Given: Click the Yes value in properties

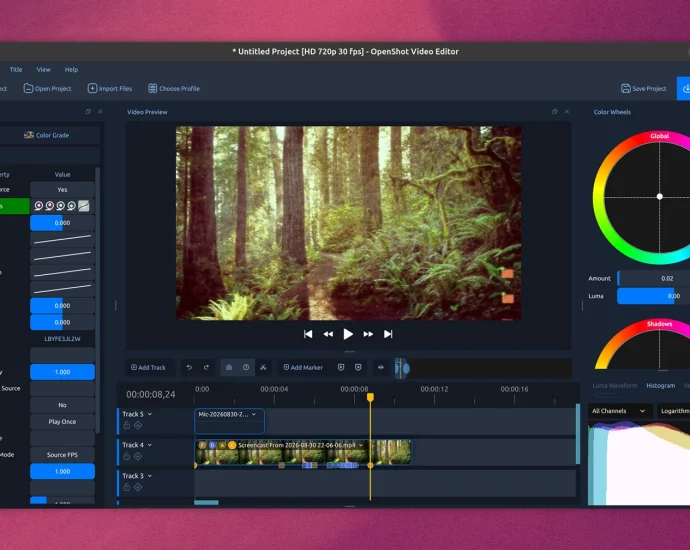Looking at the screenshot, I should [62, 190].
